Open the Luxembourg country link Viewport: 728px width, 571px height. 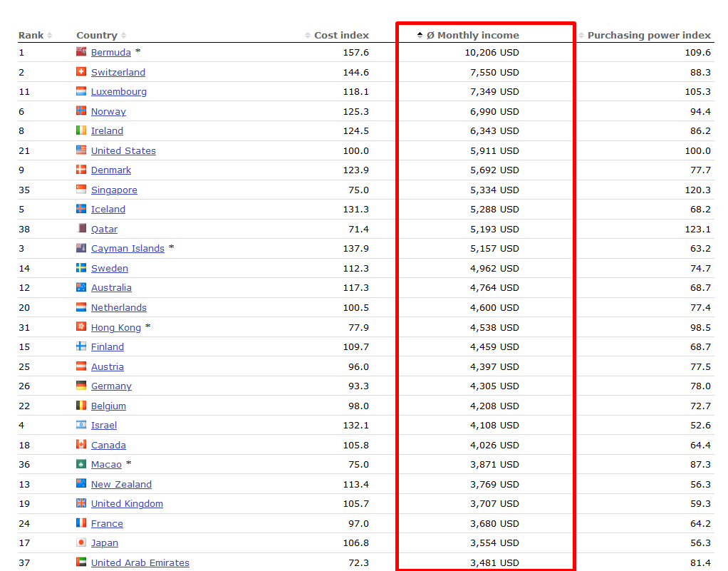coord(119,91)
